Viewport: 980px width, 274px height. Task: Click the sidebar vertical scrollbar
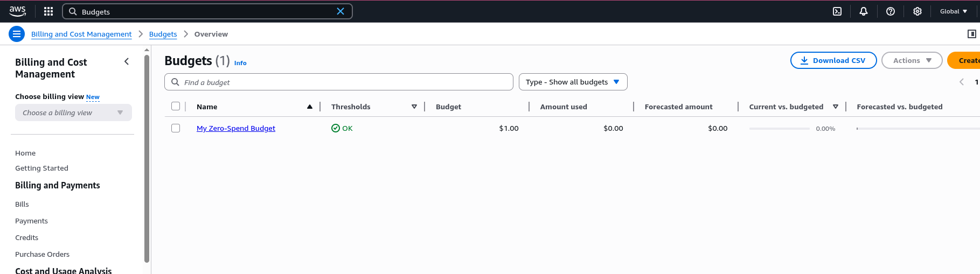(147, 159)
